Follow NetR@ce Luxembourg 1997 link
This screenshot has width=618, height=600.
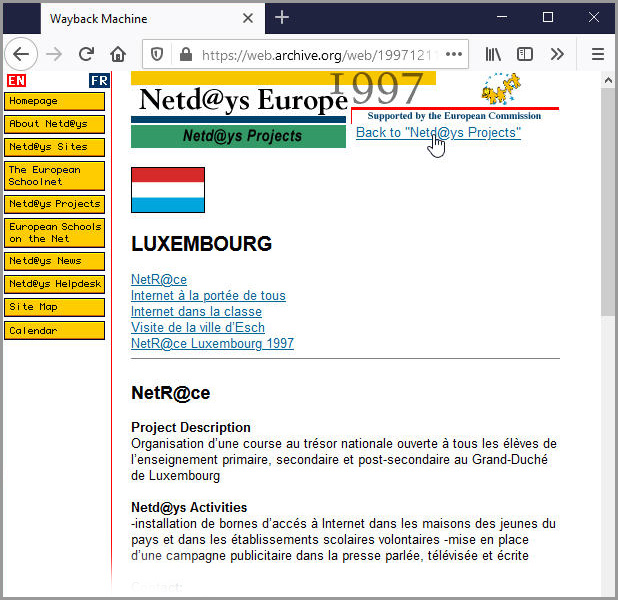212,343
